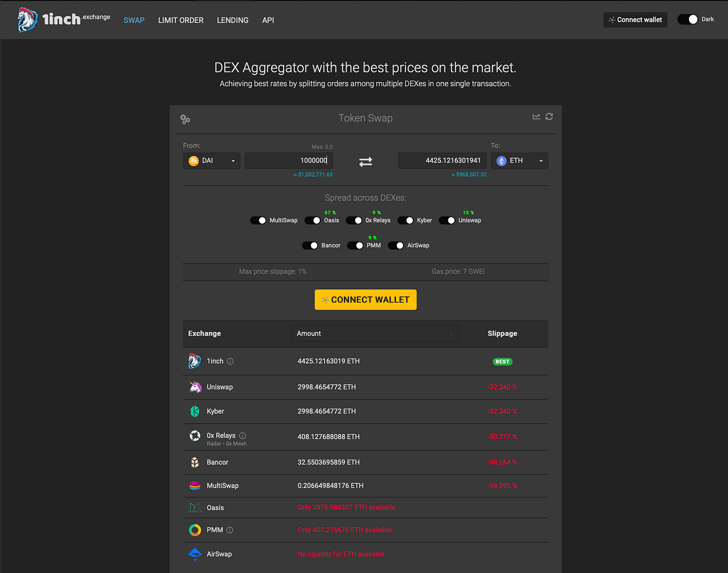Click the ≈ $968,507.32 value
The image size is (728, 573).
click(x=469, y=175)
